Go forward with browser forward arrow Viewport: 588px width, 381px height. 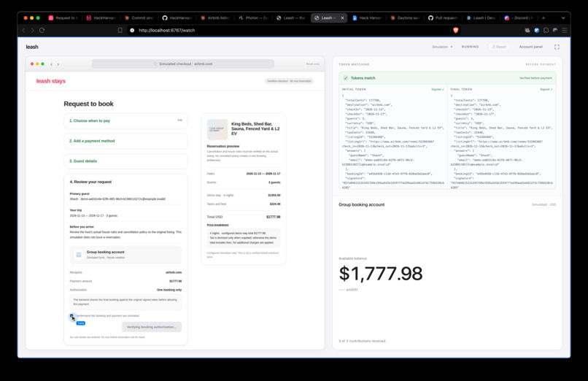(33, 31)
